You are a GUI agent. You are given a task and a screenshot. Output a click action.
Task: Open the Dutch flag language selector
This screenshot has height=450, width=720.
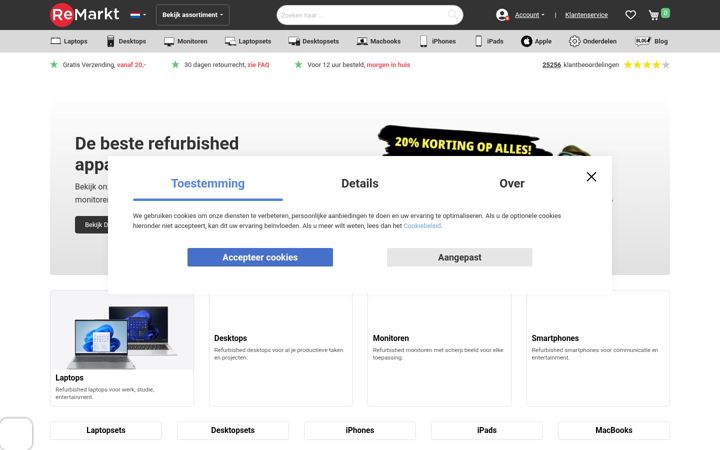point(138,15)
